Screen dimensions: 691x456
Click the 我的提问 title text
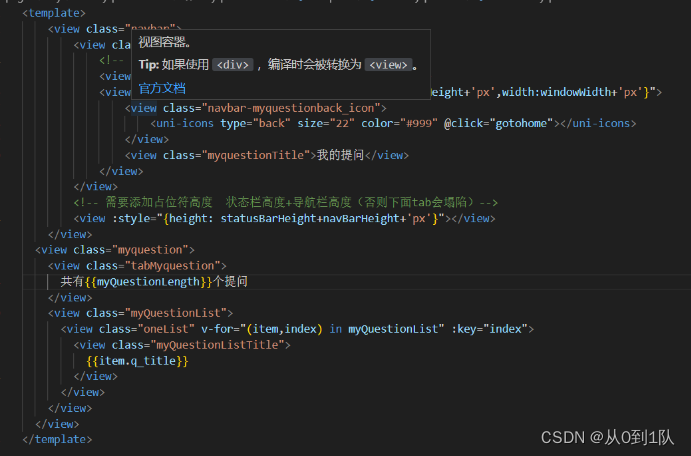pyautogui.click(x=340, y=155)
